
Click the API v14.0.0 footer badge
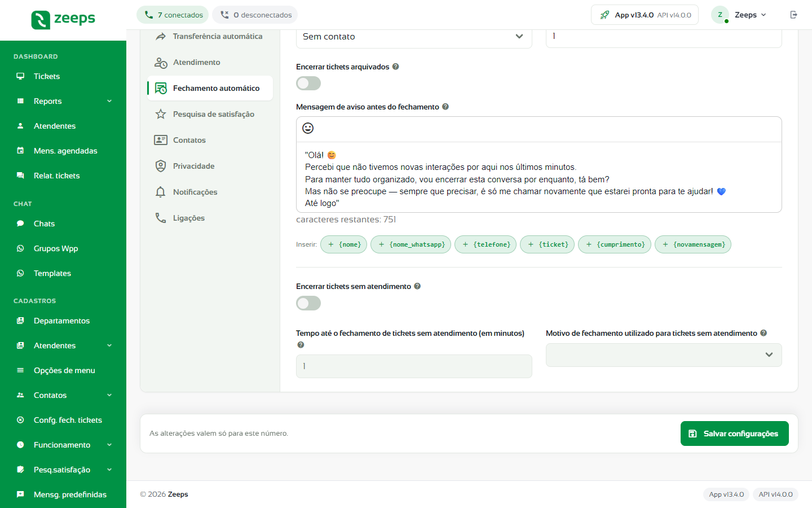[775, 494]
